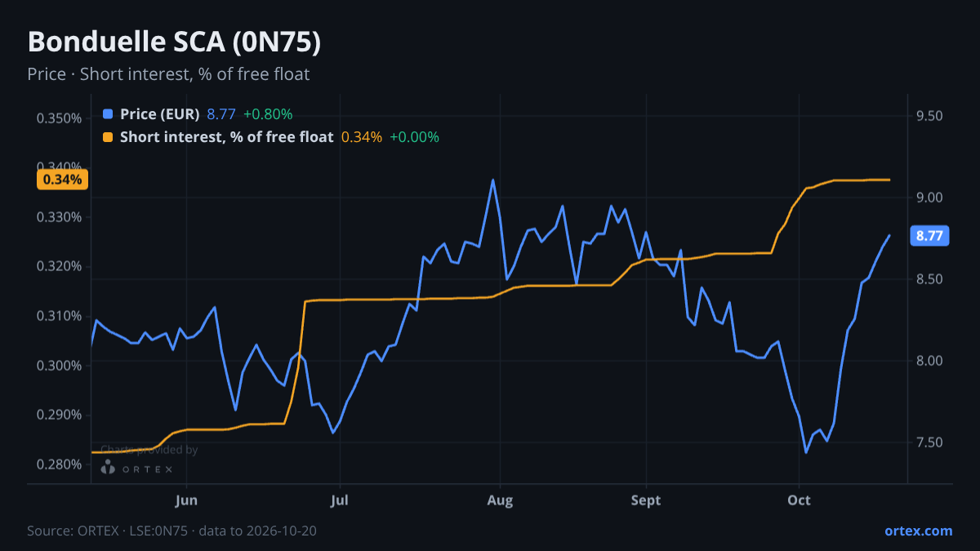This screenshot has width=980, height=551.
Task: Click the 0.330% left axis label
Action: 59,217
